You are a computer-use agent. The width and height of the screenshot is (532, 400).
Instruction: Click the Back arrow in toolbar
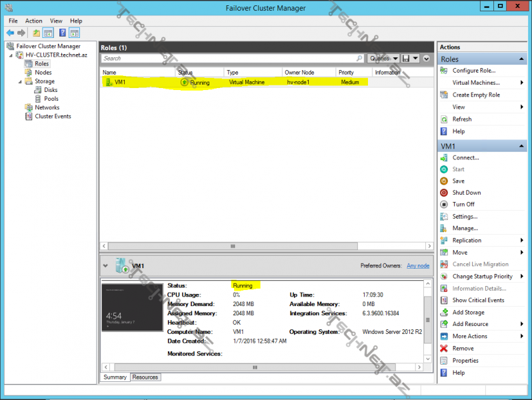click(10, 33)
